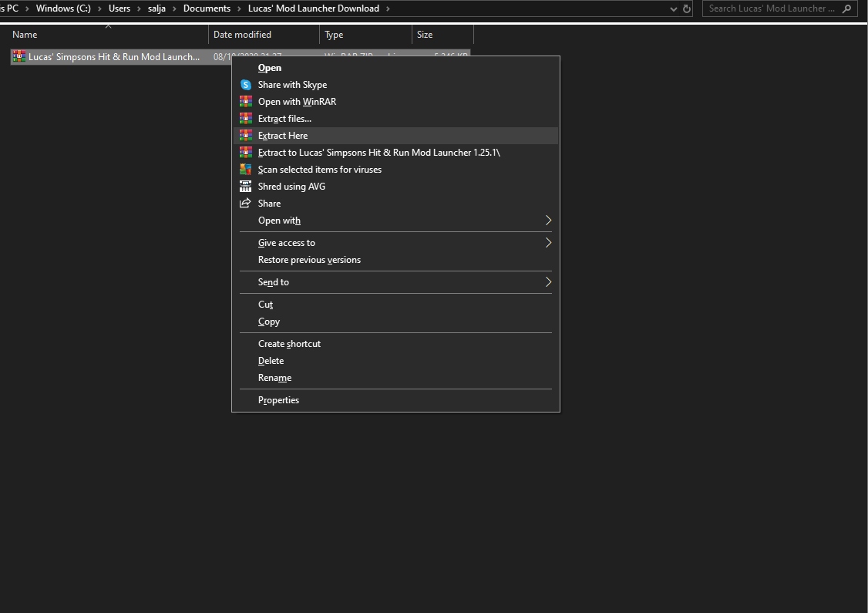Select Delete from the context menu

(395, 361)
